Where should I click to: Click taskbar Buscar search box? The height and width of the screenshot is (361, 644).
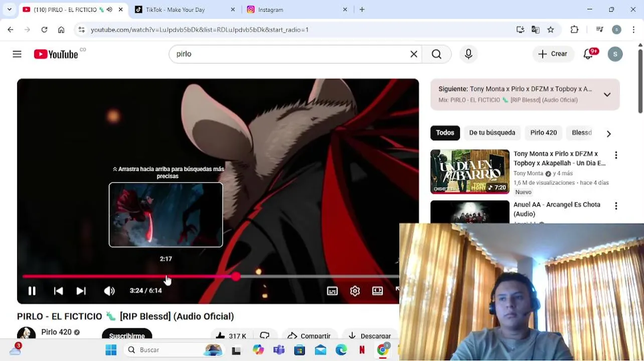(174, 350)
